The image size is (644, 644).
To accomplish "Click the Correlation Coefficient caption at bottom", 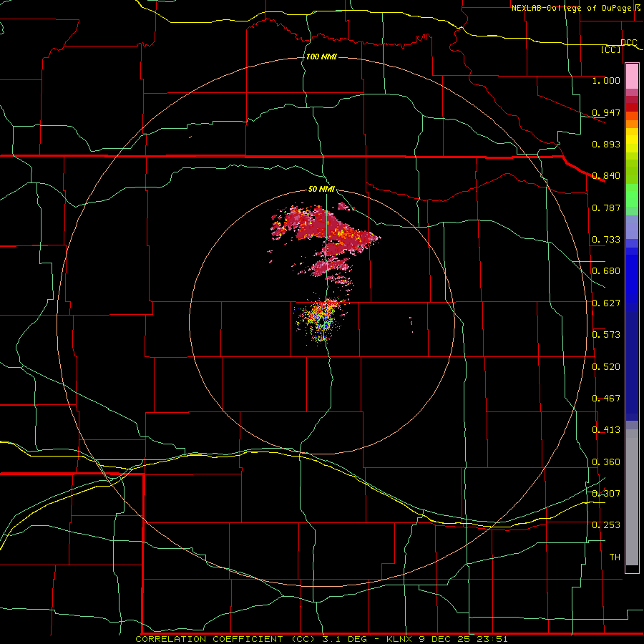I will (321, 639).
